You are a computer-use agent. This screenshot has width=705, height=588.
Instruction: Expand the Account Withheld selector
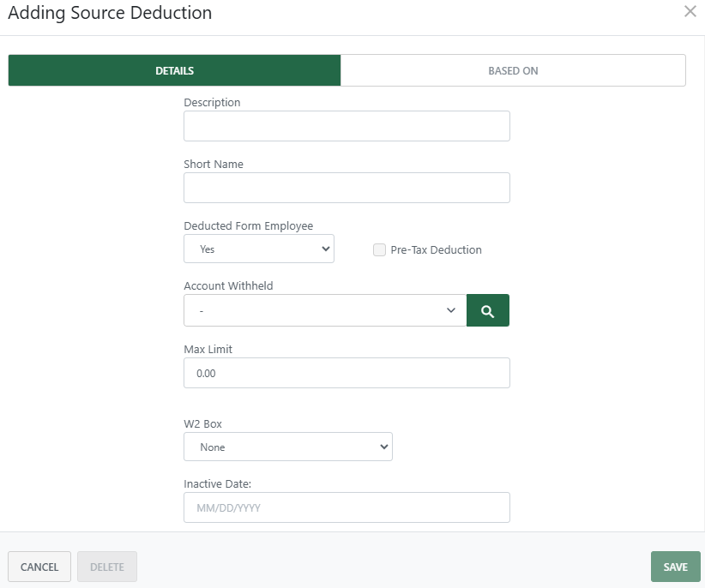pos(324,309)
